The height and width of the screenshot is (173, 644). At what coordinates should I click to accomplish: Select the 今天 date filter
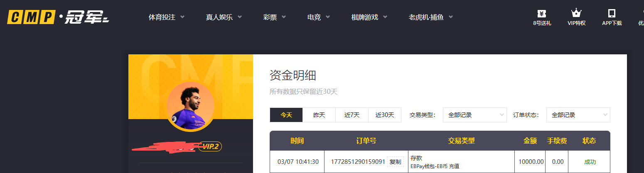tap(286, 115)
